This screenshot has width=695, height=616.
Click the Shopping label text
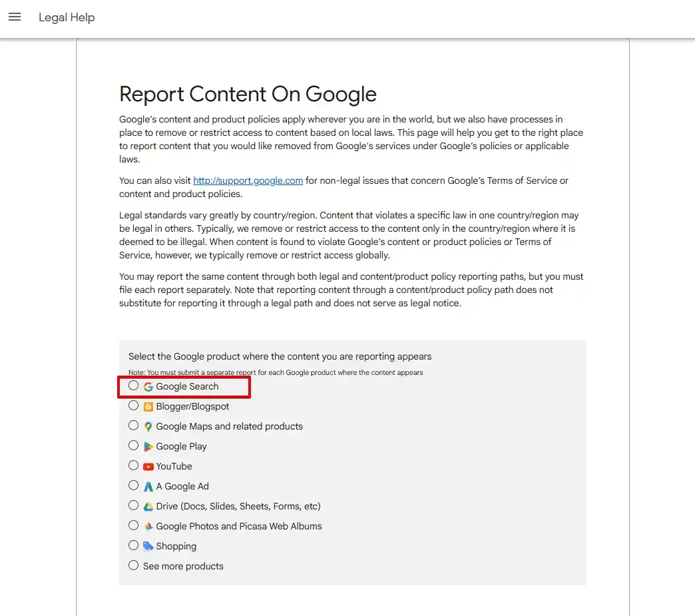176,546
